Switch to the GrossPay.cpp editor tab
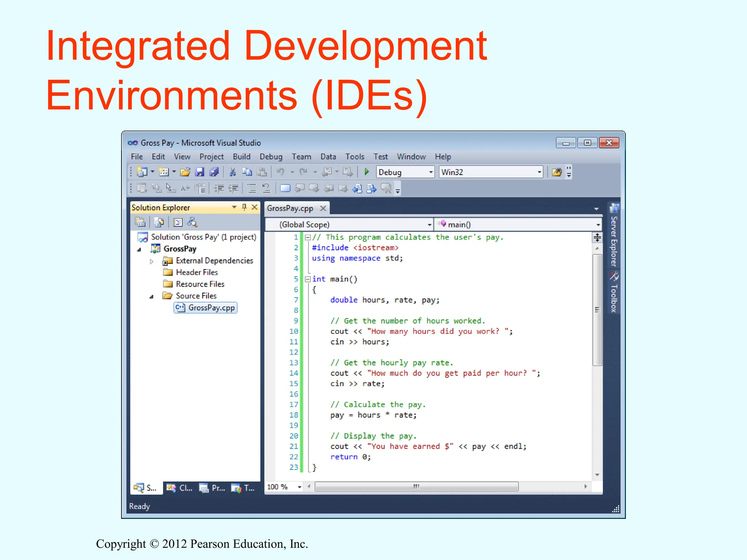This screenshot has height=560, width=747. pyautogui.click(x=290, y=208)
